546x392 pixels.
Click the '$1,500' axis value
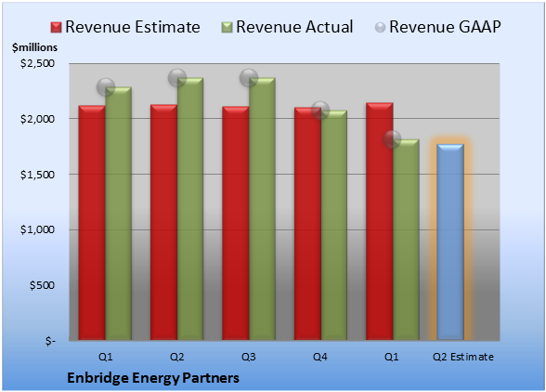point(37,175)
